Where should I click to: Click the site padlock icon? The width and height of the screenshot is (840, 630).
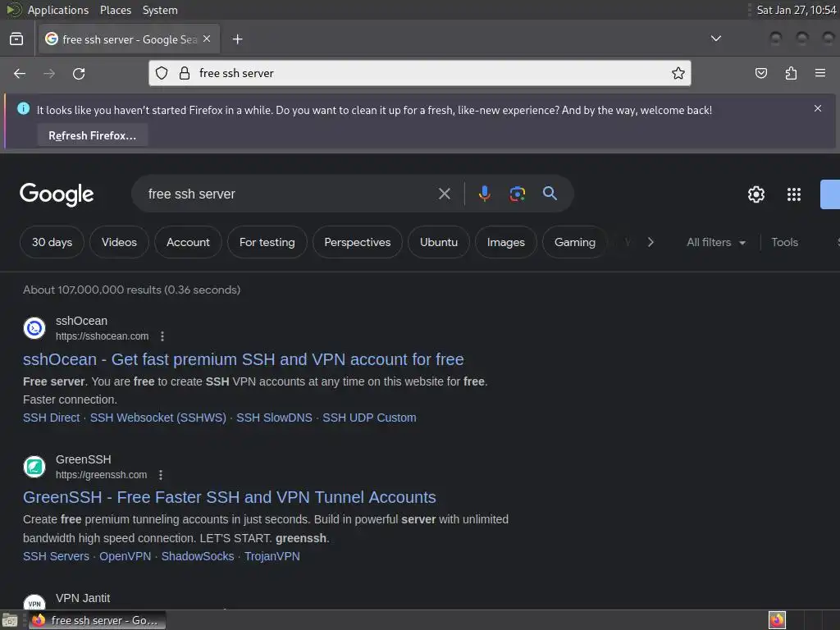pos(185,73)
